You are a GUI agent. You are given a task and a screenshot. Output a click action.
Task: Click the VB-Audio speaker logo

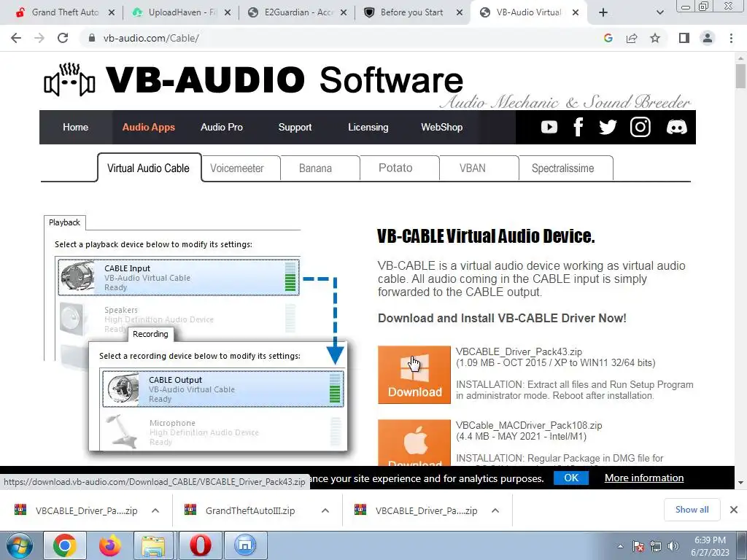[x=69, y=79]
